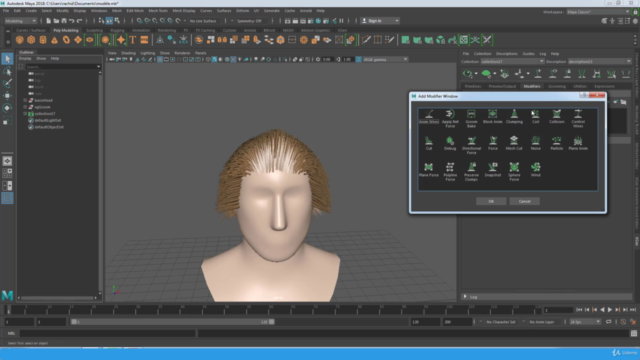The height and width of the screenshot is (360, 640).
Task: Switch to the Primitives tab in XGen
Action: [473, 87]
